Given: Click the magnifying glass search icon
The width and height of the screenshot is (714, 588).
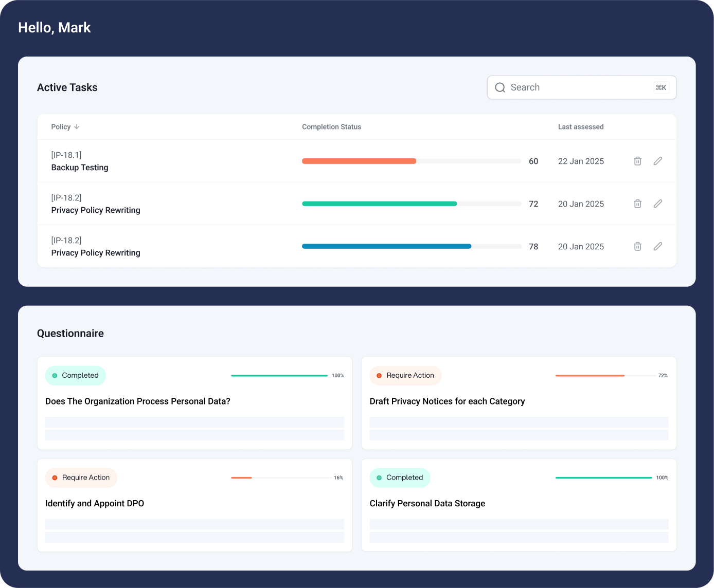Looking at the screenshot, I should click(x=500, y=87).
